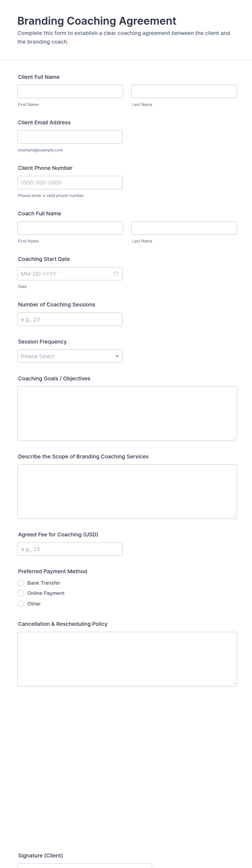Focus the Agreed Fee for Coaching field
Image resolution: width=252 pixels, height=868 pixels.
[70, 549]
